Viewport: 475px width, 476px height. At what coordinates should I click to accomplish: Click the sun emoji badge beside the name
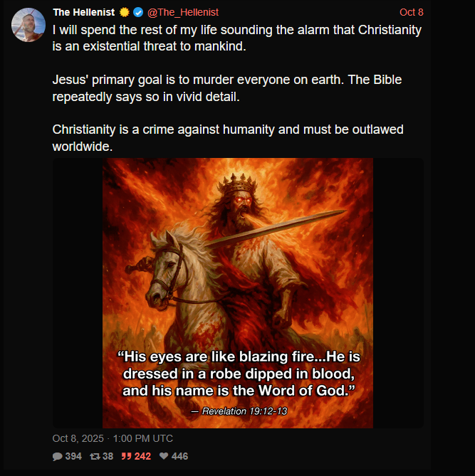point(124,12)
